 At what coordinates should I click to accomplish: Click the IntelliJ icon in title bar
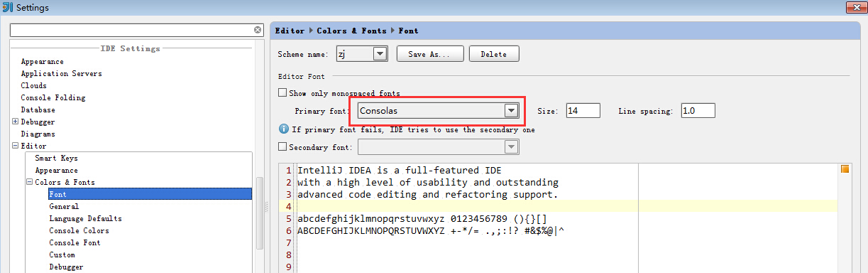8,7
